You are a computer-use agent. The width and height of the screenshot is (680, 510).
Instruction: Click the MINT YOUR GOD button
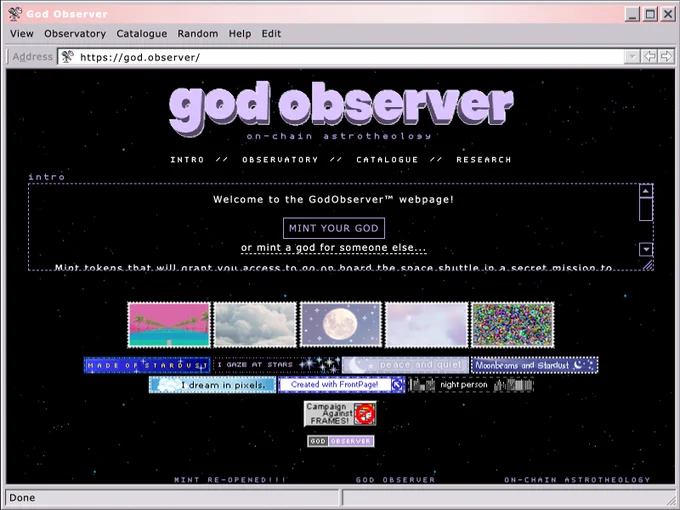(334, 228)
